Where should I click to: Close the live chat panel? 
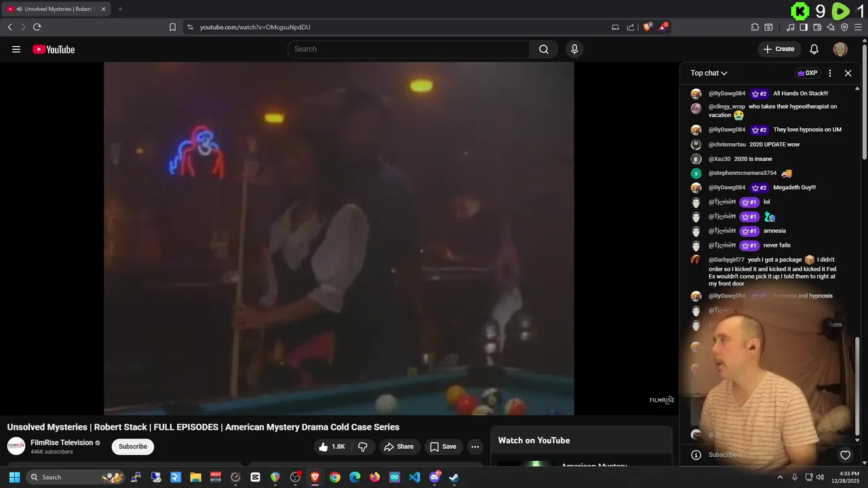coord(848,73)
